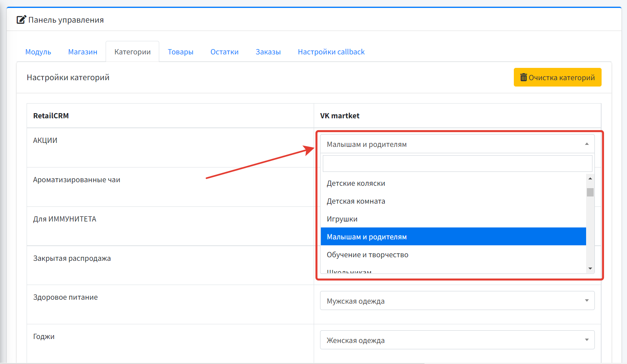Open Мужская одежда dropdown for Здоровое питание
Viewport: 627px width, 364px height.
click(457, 300)
